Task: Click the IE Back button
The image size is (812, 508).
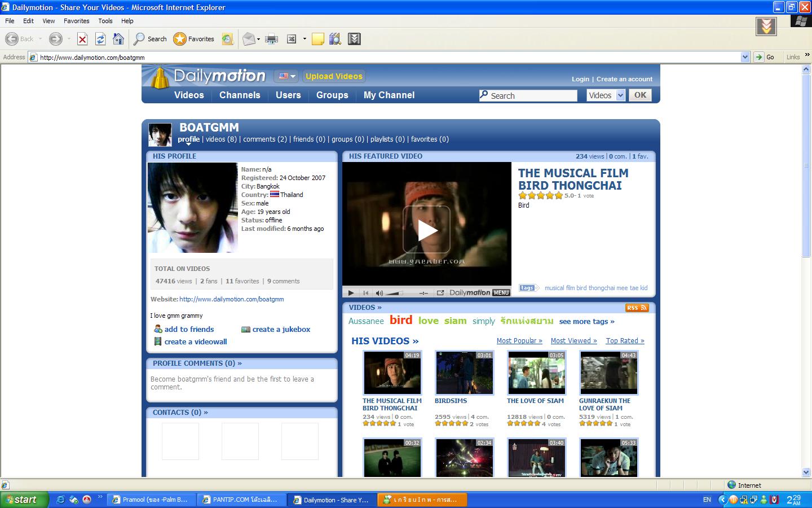Action: 20,39
